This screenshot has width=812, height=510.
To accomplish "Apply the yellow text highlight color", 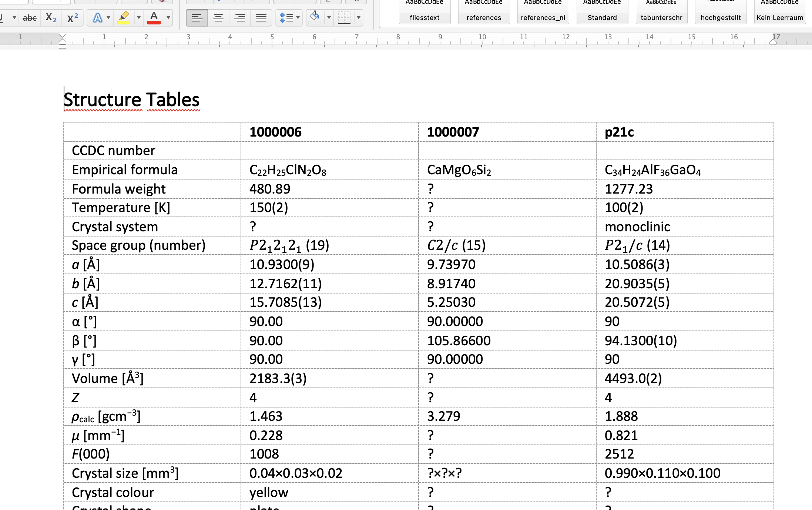I will [124, 17].
